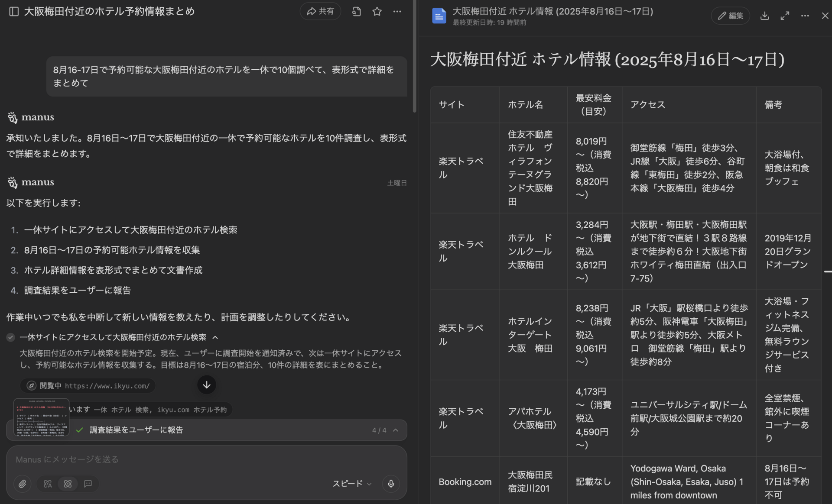Open the スピード mode dropdown
Viewport: 832px width, 504px height.
[352, 484]
